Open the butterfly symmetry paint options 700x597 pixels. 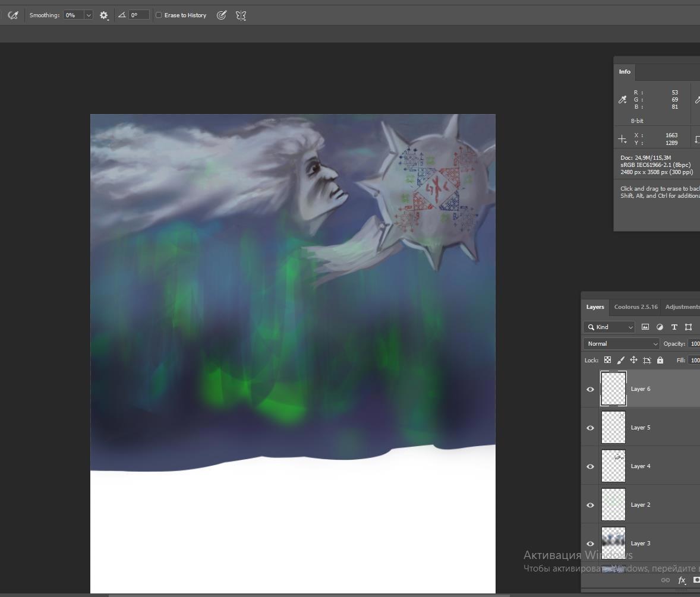pyautogui.click(x=241, y=15)
